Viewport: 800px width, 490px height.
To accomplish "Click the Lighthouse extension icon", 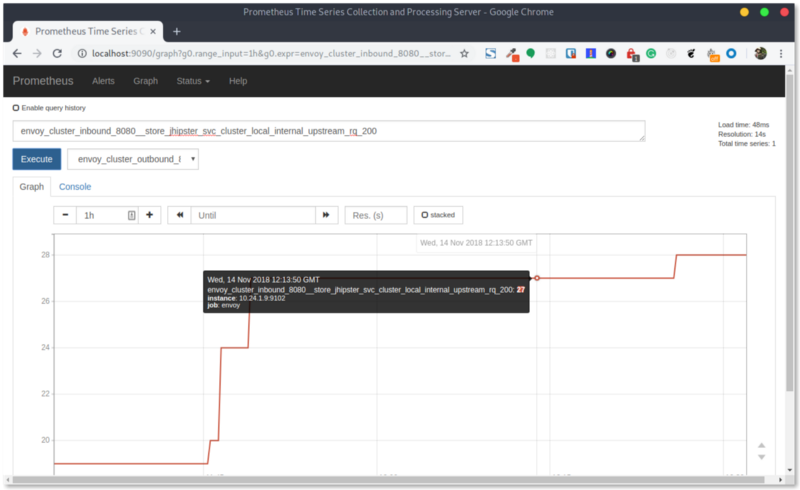I will 591,54.
